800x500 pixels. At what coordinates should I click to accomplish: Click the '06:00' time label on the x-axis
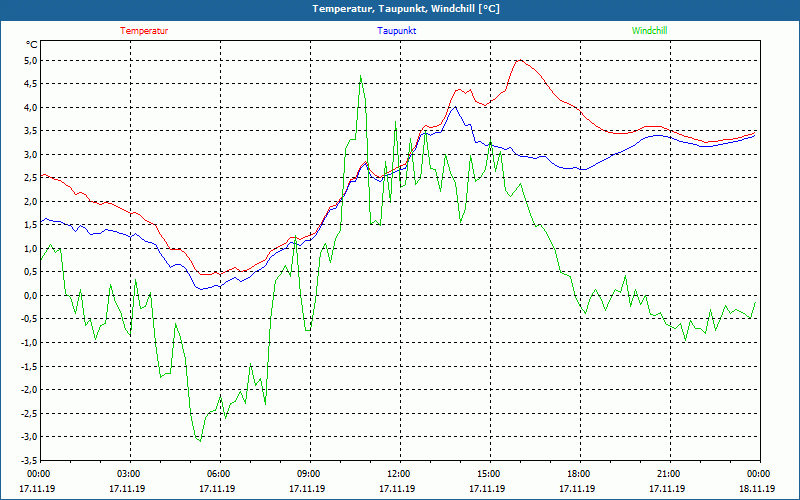tap(220, 474)
